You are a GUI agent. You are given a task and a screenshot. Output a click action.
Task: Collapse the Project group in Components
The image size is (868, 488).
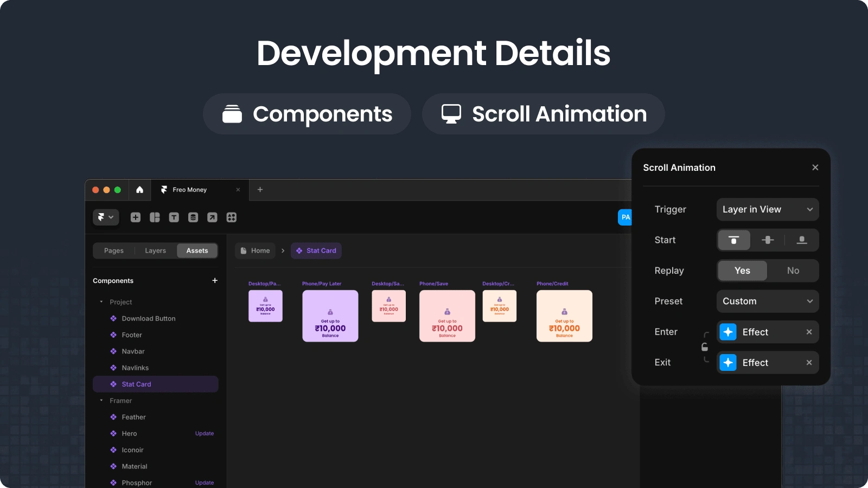101,302
